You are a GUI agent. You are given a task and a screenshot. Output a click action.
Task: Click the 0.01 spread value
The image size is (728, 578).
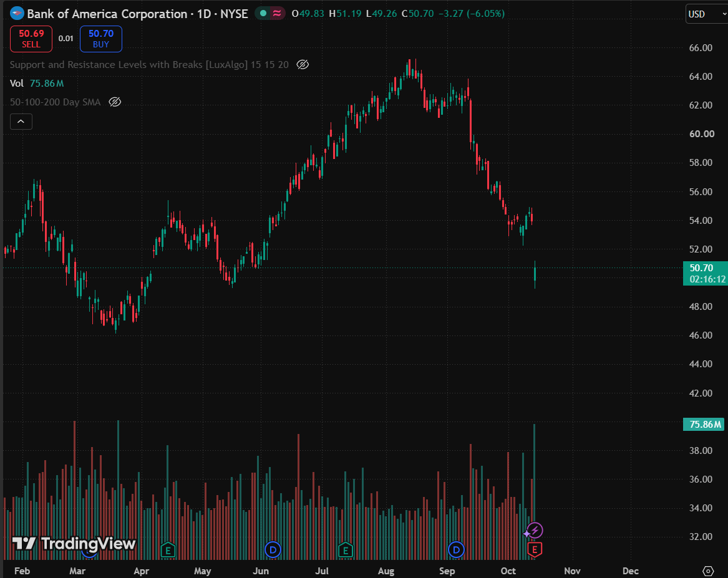coord(66,39)
